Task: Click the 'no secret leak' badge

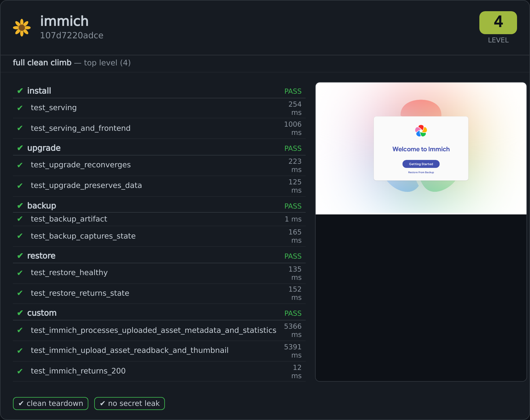Action: [x=130, y=404]
